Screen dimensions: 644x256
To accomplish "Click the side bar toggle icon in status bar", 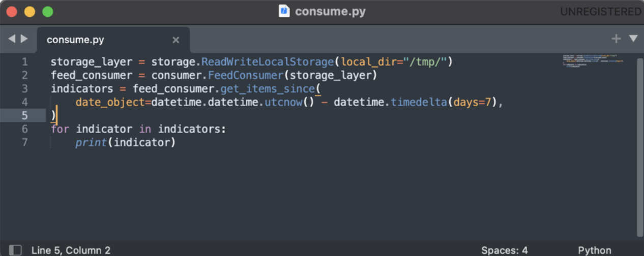I will (16, 250).
